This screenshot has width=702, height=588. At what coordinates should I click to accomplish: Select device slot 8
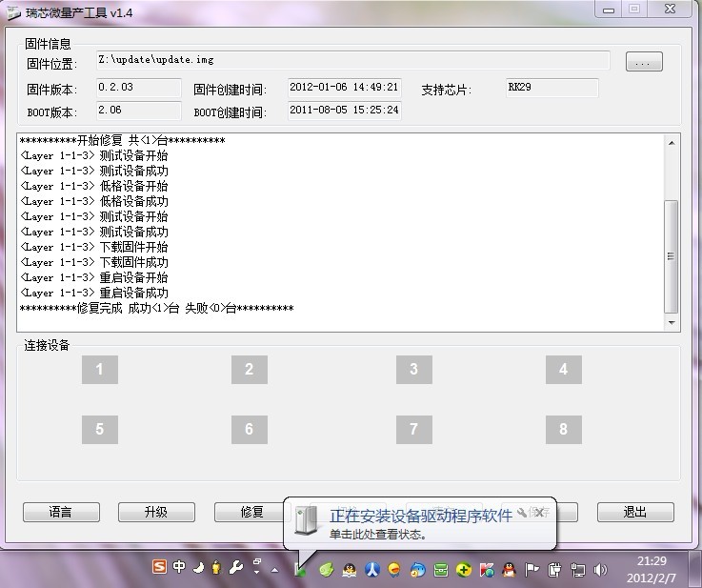pos(564,430)
